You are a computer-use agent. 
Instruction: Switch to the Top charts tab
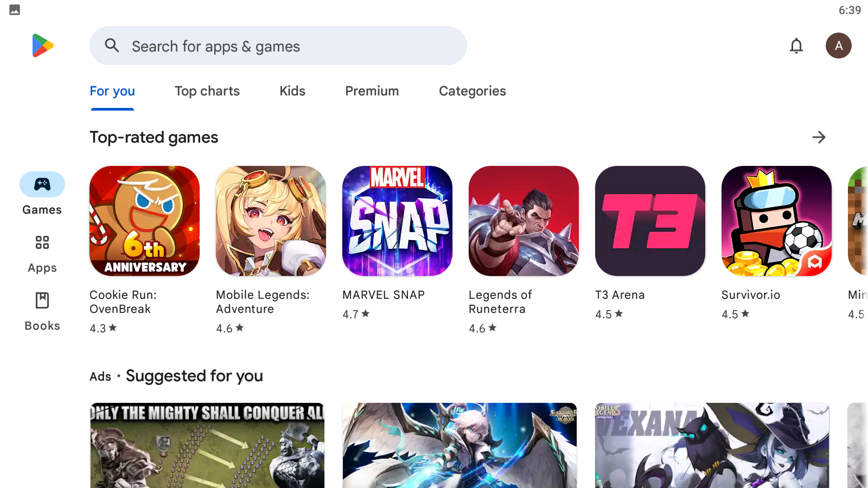(207, 91)
